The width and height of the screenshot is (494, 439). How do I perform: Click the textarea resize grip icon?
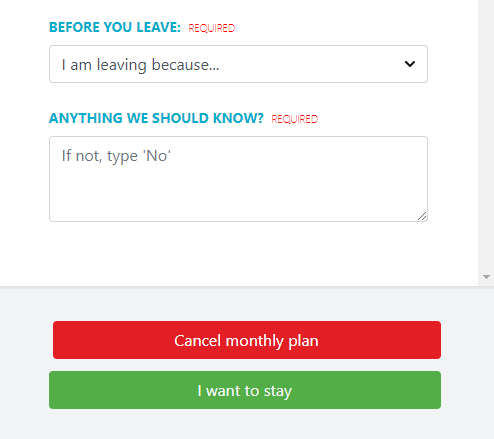(x=422, y=216)
